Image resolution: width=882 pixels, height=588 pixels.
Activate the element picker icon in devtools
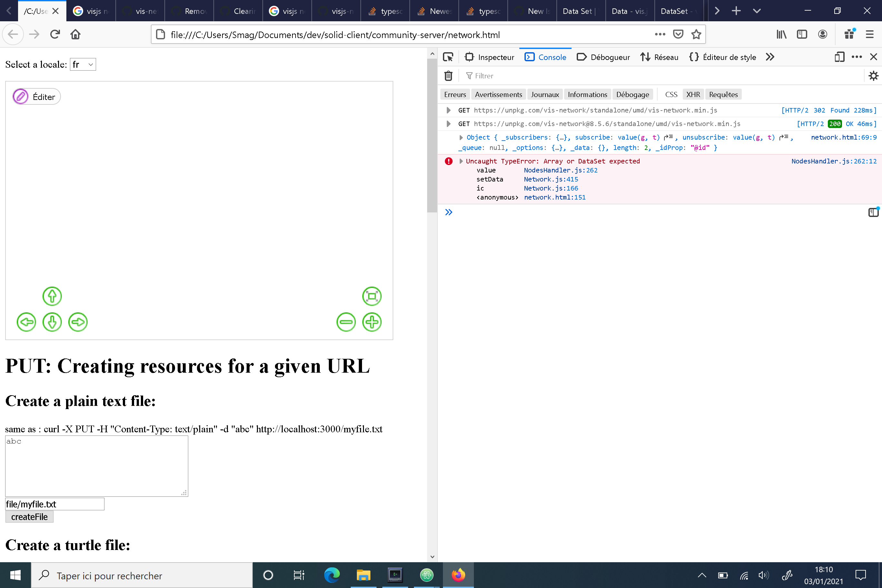448,57
